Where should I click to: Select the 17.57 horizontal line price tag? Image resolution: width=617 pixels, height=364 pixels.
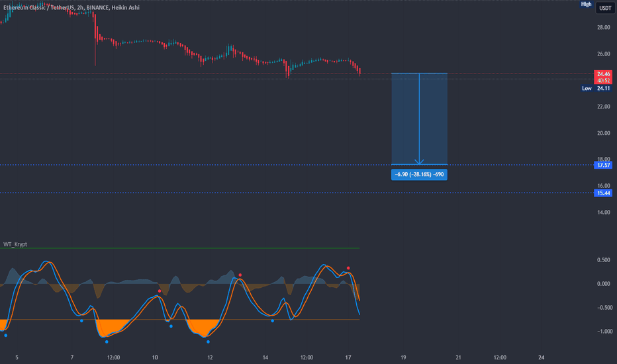tap(603, 165)
